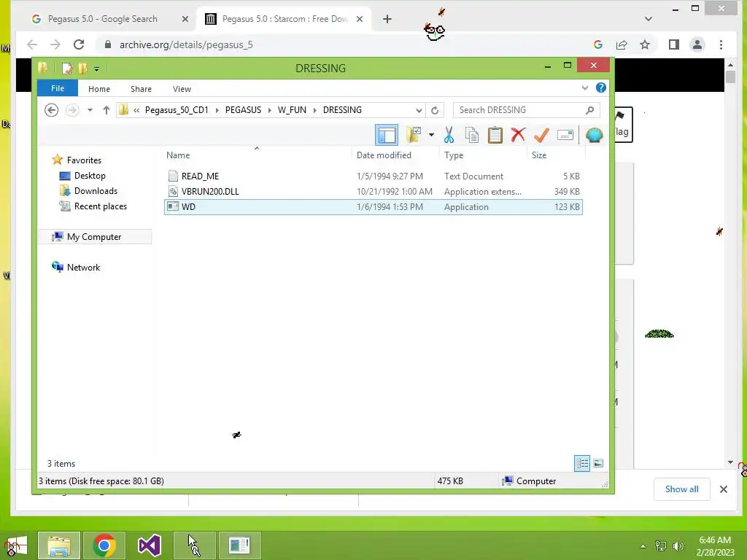Open Chrome three-dot menu
The image size is (747, 560).
[x=721, y=44]
